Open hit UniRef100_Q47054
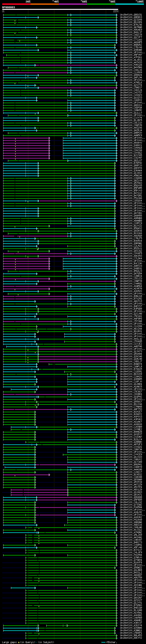The height and width of the screenshot is (644, 146). point(131,273)
